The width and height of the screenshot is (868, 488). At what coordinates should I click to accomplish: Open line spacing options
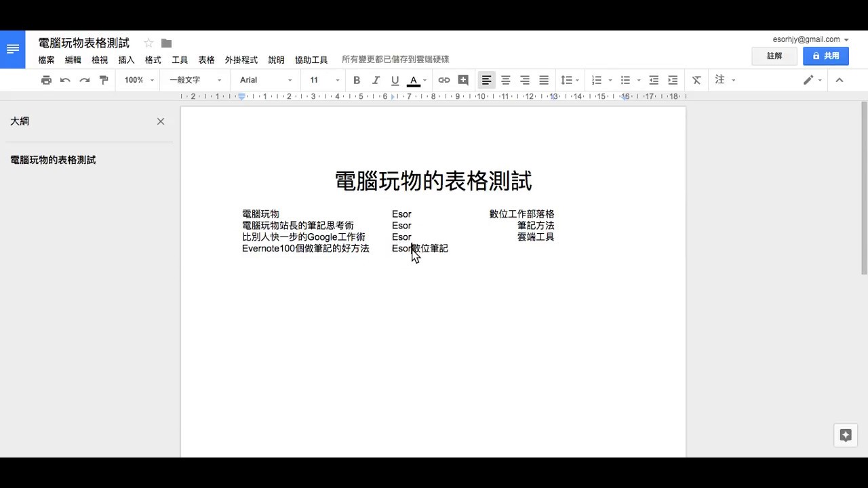[570, 80]
